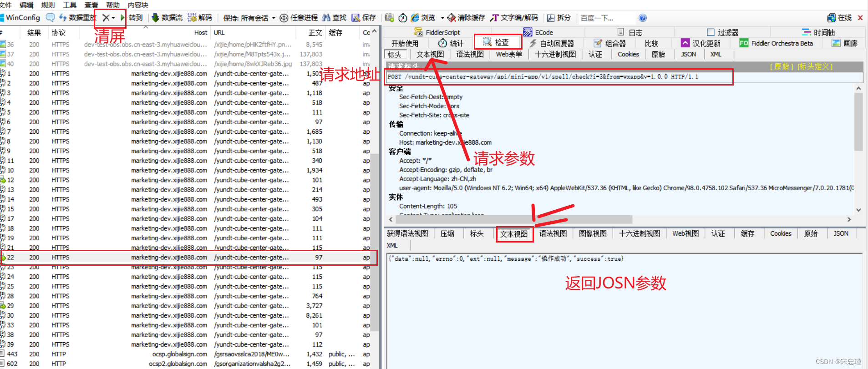Open the 统计 statistics tab
The image size is (868, 369).
point(451,43)
